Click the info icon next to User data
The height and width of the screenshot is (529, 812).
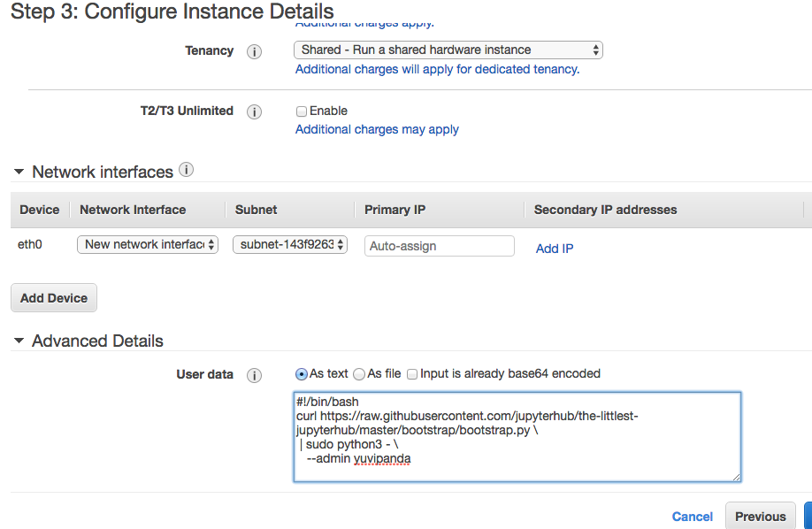(x=254, y=375)
